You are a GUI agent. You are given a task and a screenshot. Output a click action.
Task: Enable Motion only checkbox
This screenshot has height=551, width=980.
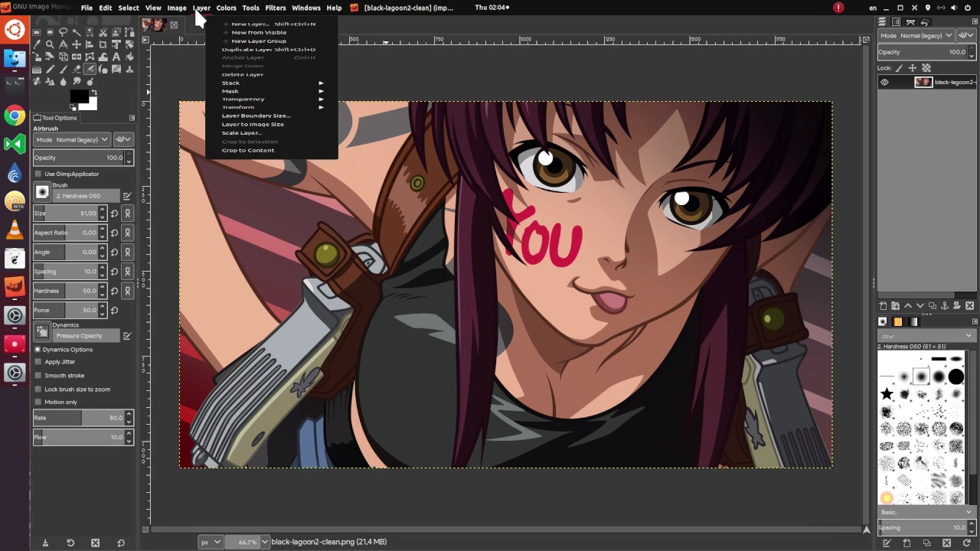pos(38,402)
